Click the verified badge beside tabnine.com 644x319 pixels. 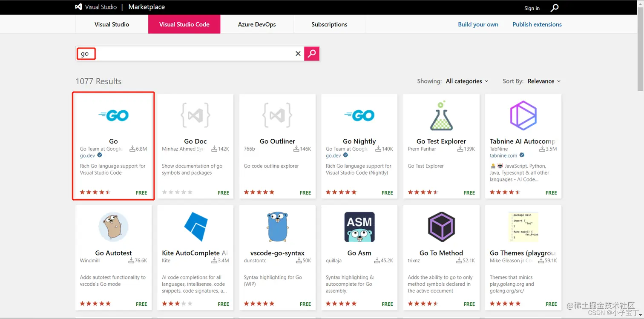(522, 155)
